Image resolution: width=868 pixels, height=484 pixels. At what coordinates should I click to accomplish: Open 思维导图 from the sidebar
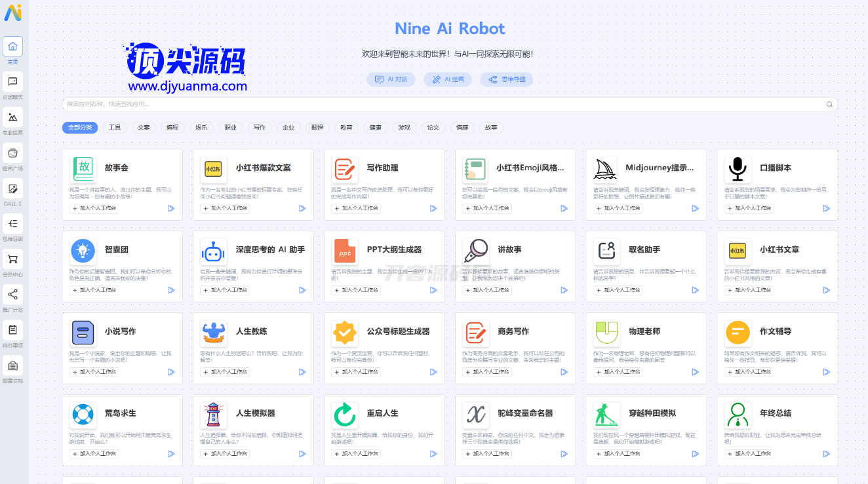(x=12, y=224)
